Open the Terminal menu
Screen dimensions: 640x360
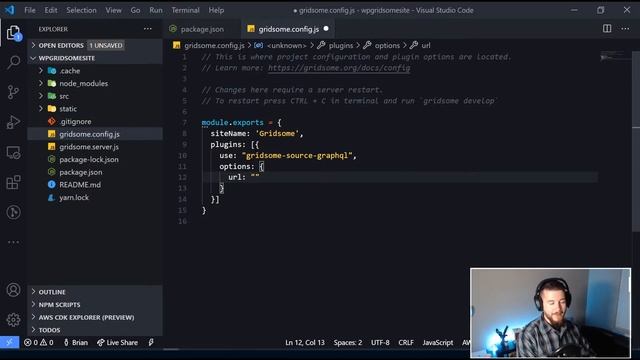click(x=185, y=10)
